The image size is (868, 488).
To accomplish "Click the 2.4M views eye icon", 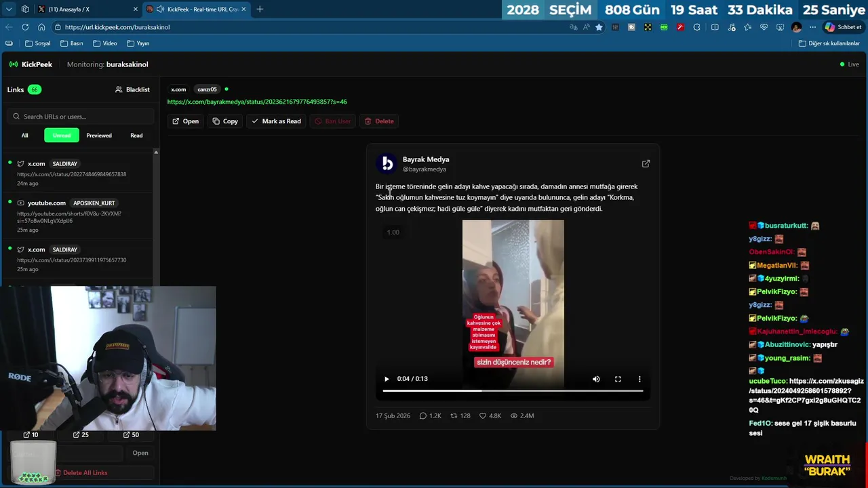I will click(x=514, y=415).
